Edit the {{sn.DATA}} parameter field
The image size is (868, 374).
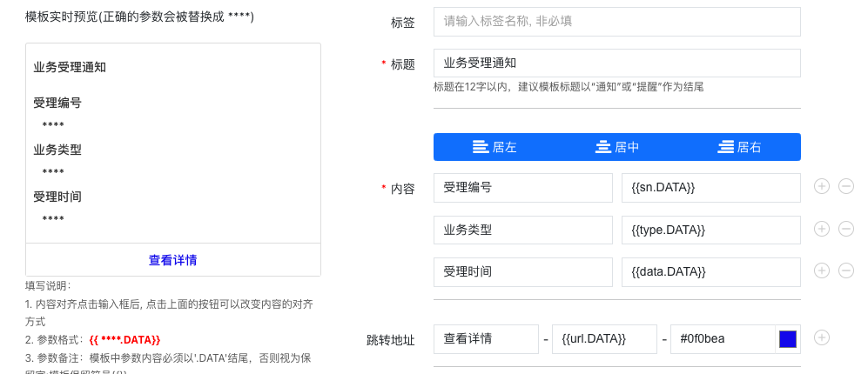pyautogui.click(x=710, y=188)
